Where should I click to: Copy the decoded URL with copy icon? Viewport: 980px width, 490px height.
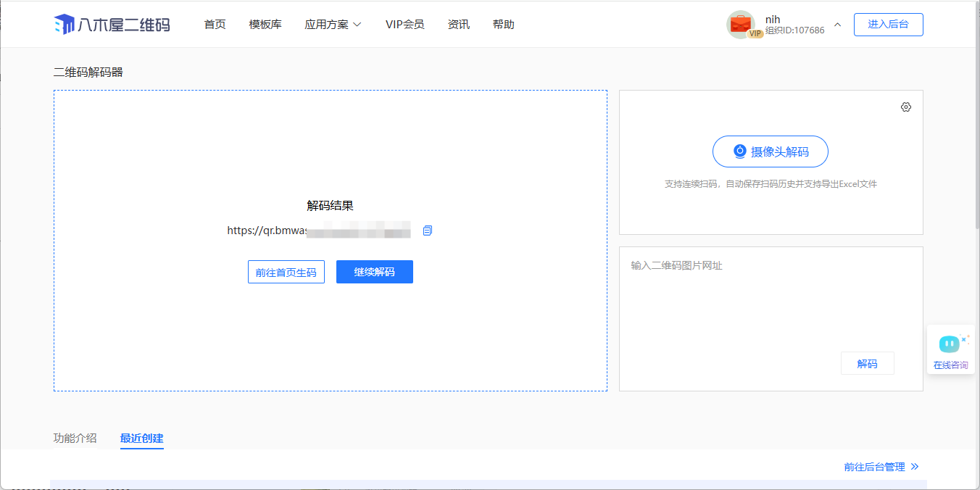pyautogui.click(x=427, y=231)
